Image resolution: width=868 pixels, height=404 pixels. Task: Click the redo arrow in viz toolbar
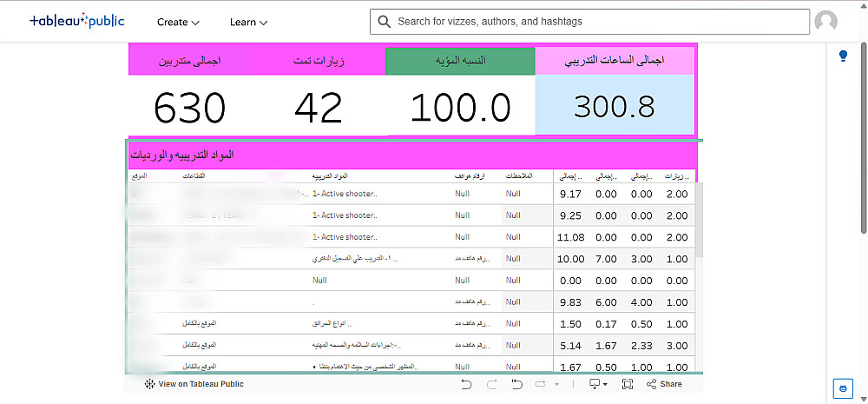[491, 384]
